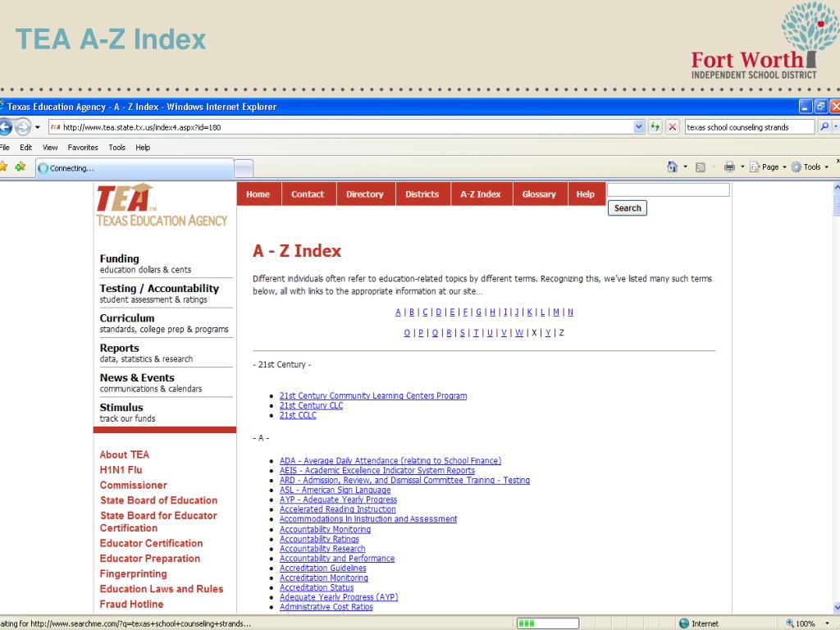The image size is (840, 630).
Task: Click the vertical scrollbar down arrow
Action: [x=837, y=608]
